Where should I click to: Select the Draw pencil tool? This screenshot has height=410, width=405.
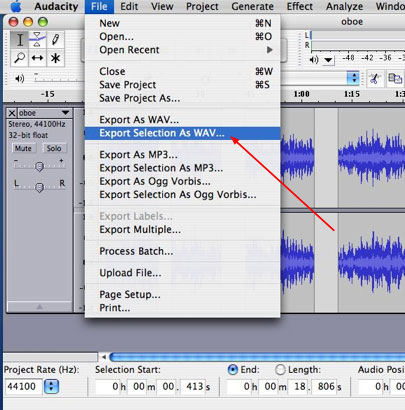pyautogui.click(x=55, y=40)
